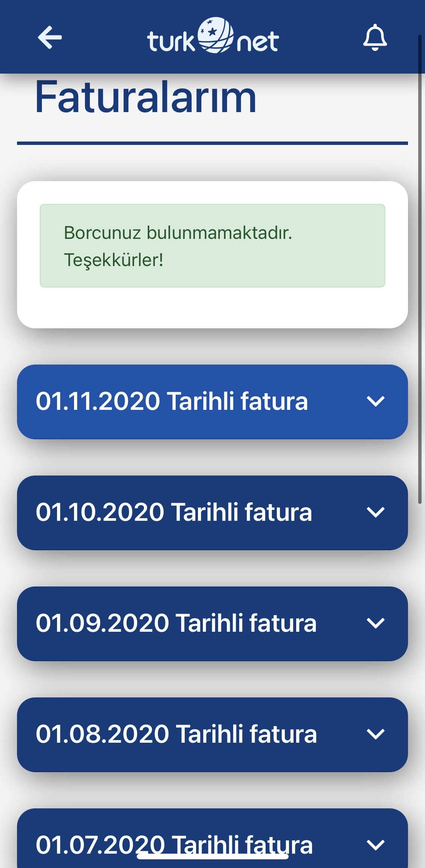
Task: Select the 01.08.2020 Tarihli fatura label
Action: click(176, 734)
